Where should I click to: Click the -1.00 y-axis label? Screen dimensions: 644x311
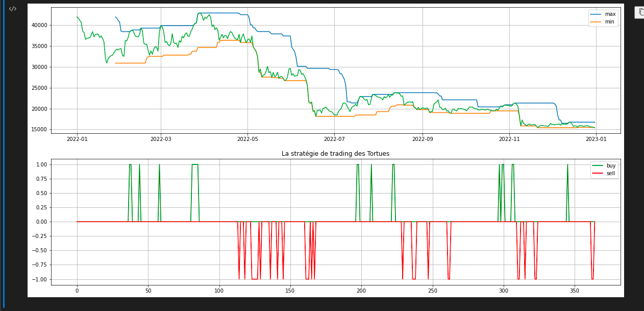(40, 279)
